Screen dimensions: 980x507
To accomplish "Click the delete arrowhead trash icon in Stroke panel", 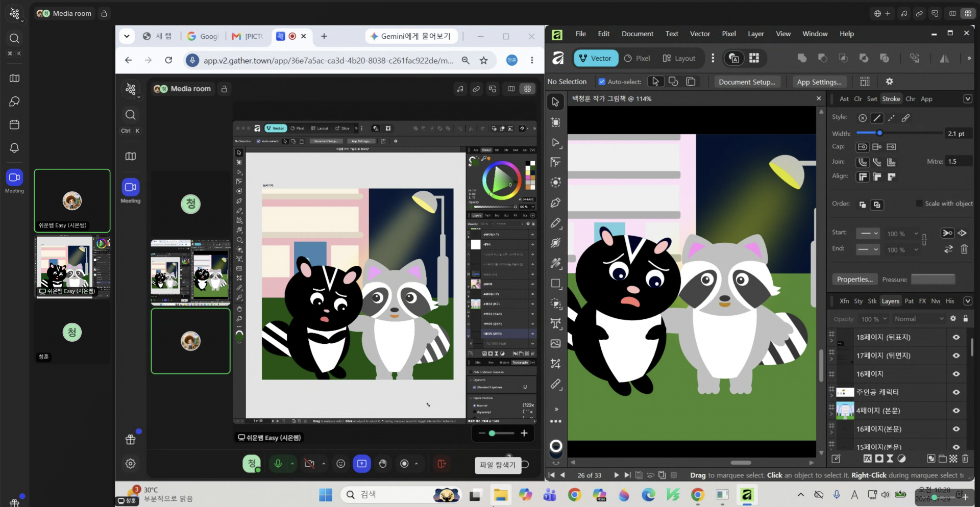I will click(964, 249).
